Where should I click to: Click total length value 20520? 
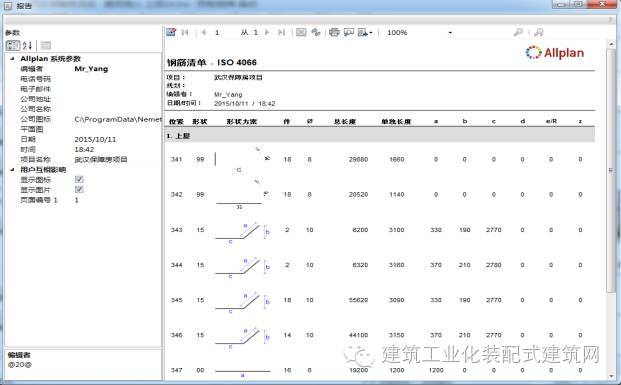358,194
